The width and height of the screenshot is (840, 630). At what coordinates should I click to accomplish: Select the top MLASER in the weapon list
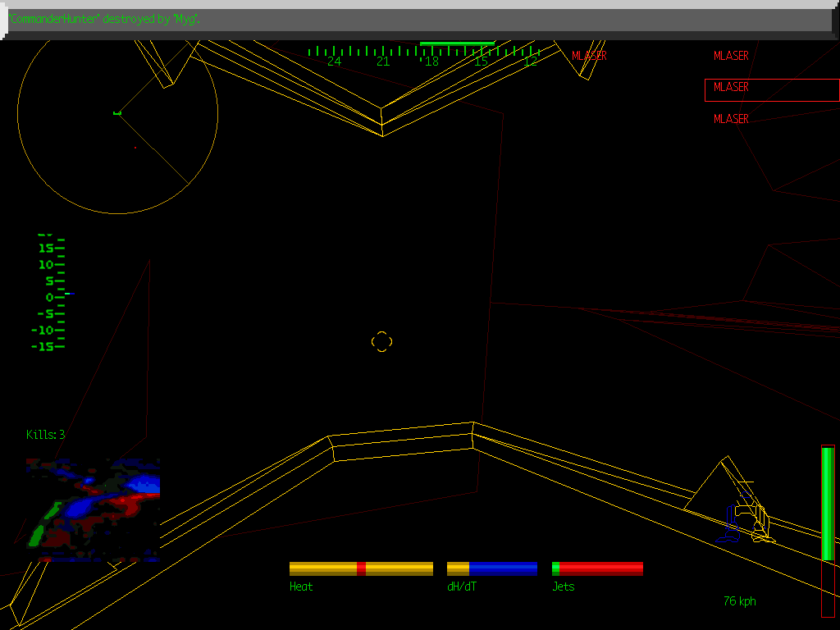point(731,56)
